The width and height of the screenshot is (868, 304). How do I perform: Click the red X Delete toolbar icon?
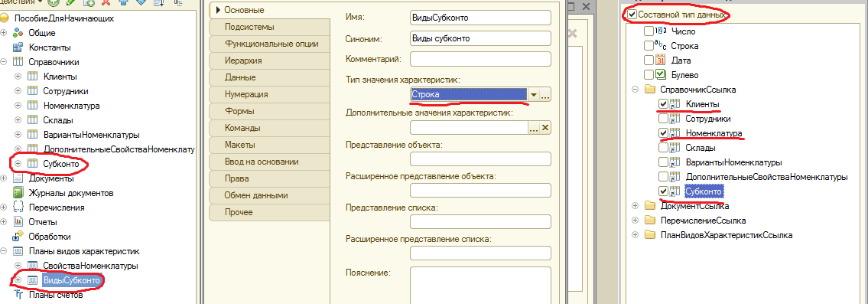click(x=106, y=3)
